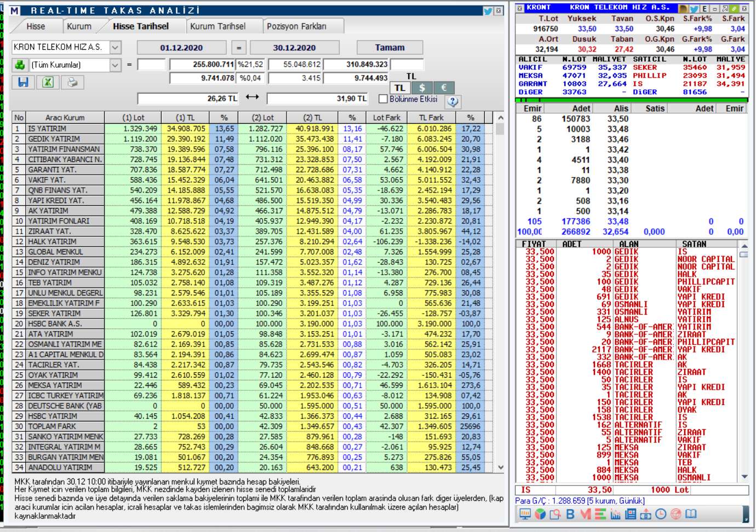Open the pie chart icon in bottom toolbar
This screenshot has width=756, height=532.
tap(540, 514)
